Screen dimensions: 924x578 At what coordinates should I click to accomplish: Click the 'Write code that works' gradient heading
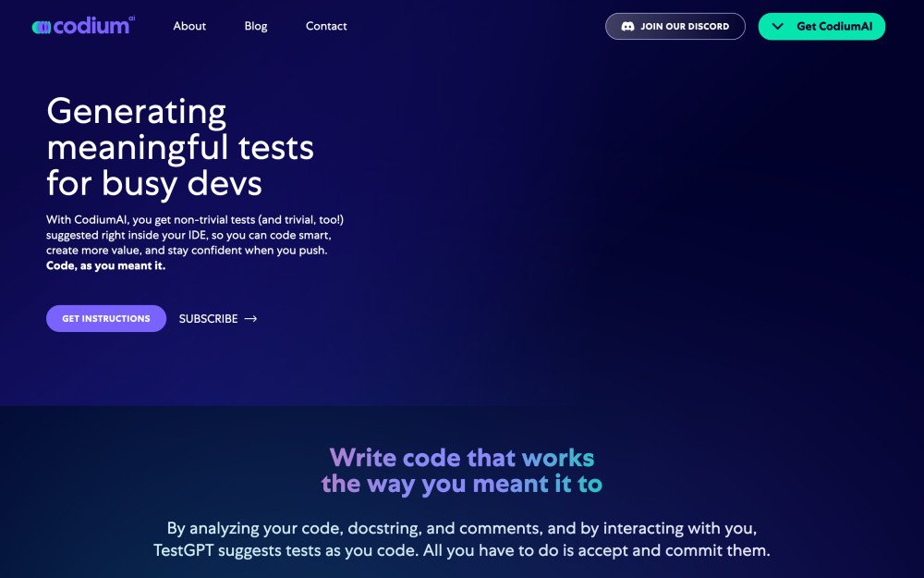coord(462,458)
